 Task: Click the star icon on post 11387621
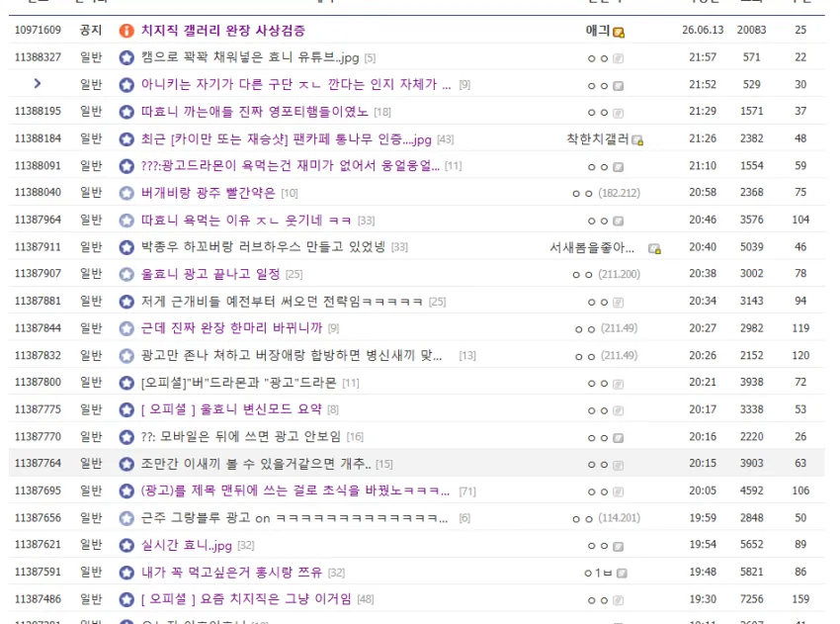click(126, 545)
